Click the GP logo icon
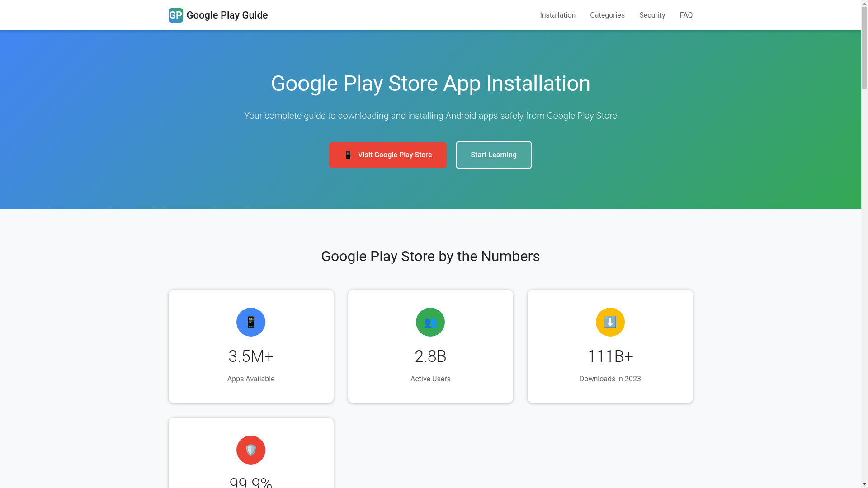868x488 pixels. [175, 15]
